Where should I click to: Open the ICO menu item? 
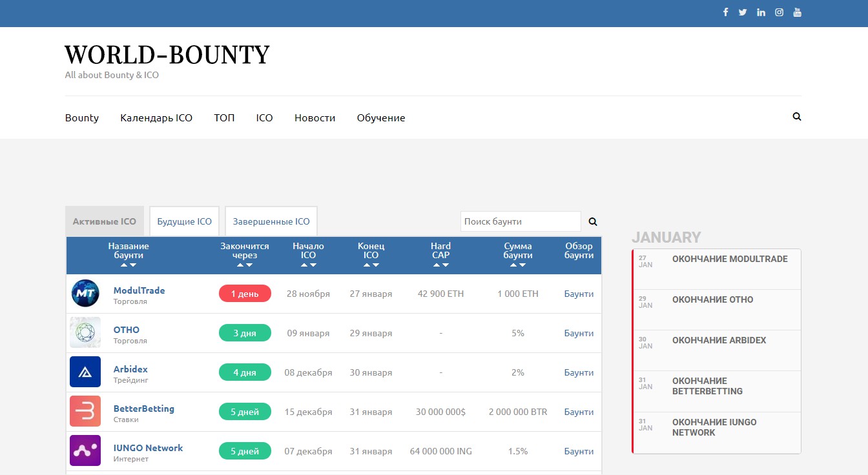point(264,117)
